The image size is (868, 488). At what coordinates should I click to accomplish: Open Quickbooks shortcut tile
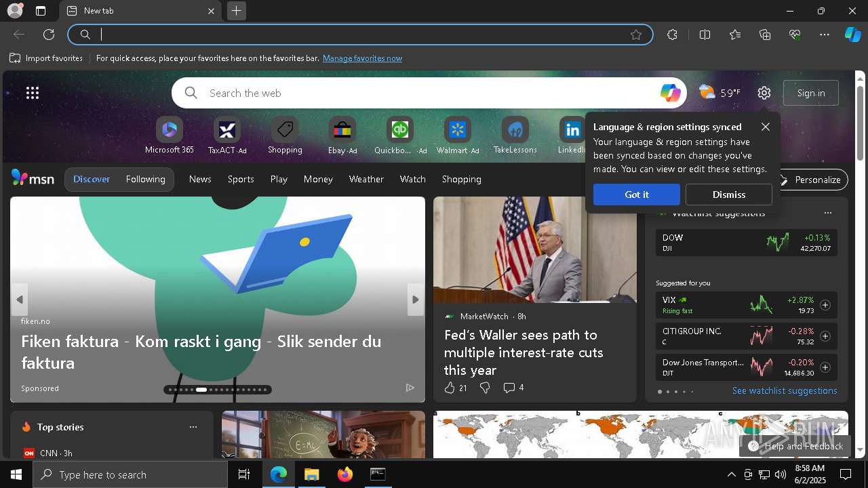[x=400, y=136]
